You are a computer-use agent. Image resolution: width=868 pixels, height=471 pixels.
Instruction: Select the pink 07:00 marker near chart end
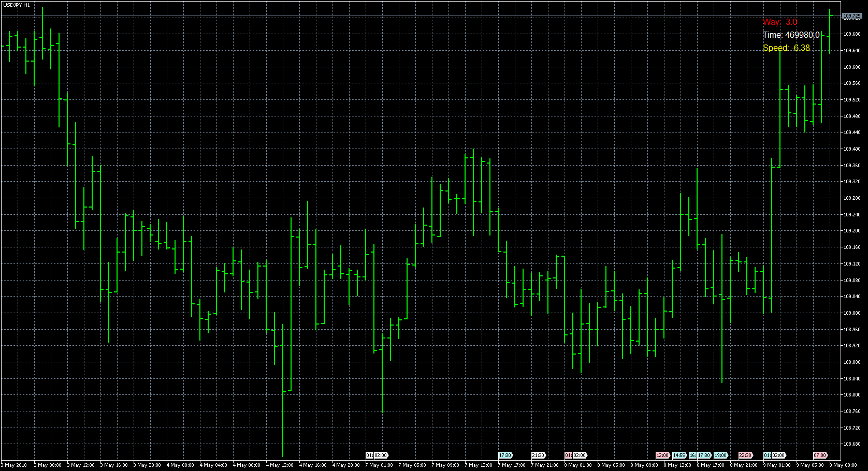[x=821, y=456]
